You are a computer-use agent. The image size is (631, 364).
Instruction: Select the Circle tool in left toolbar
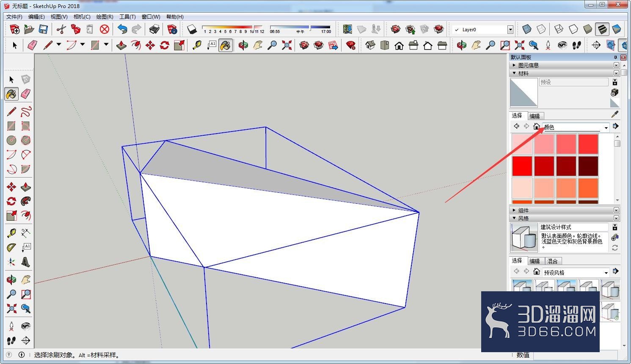click(11, 140)
